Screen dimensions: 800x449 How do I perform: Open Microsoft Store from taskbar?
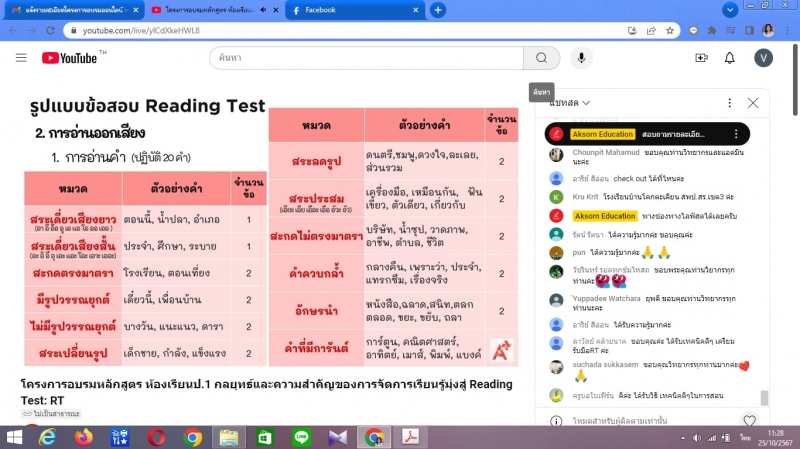(x=265, y=437)
